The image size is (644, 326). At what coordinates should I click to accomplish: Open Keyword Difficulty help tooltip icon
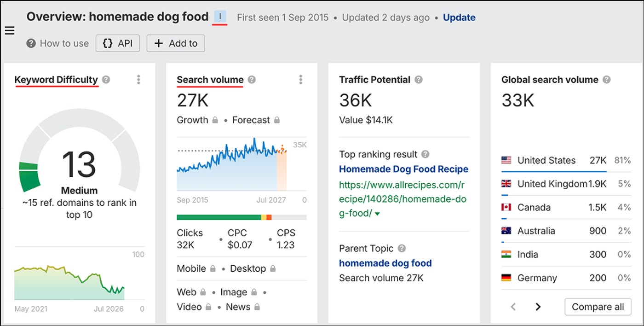tap(106, 80)
